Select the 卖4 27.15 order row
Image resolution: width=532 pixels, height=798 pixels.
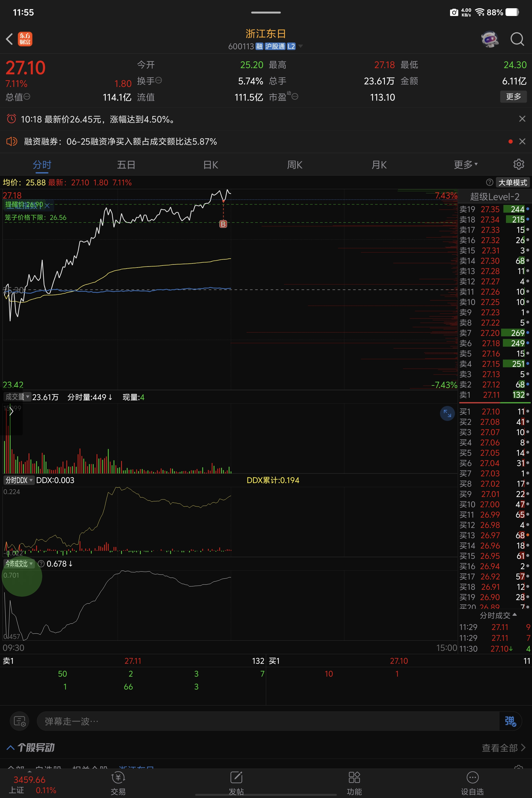(495, 364)
